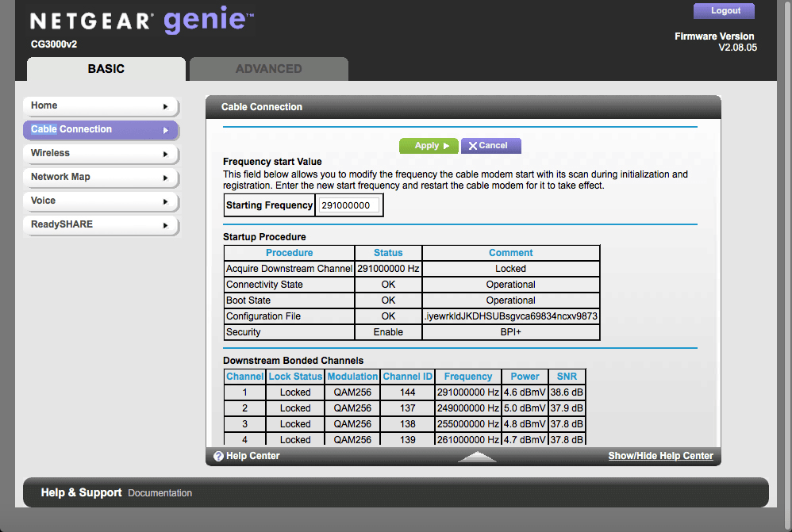Click the Help Center question mark icon

click(218, 457)
